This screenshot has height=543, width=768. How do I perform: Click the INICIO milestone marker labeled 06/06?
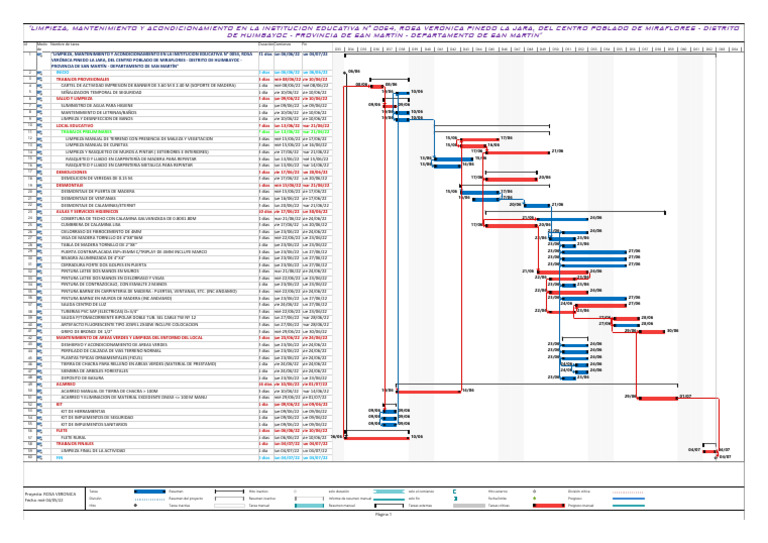345,72
